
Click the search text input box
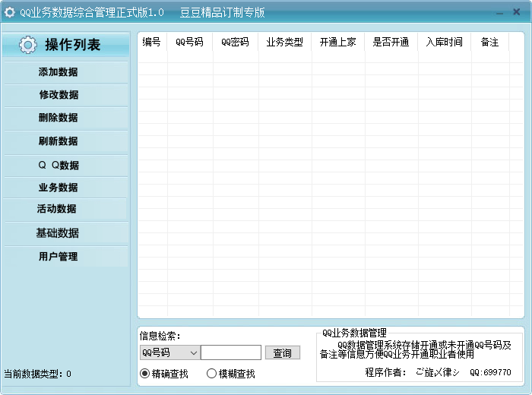(231, 352)
